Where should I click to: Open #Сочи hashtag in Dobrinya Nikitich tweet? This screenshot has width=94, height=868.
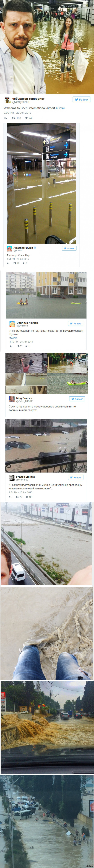[13, 338]
